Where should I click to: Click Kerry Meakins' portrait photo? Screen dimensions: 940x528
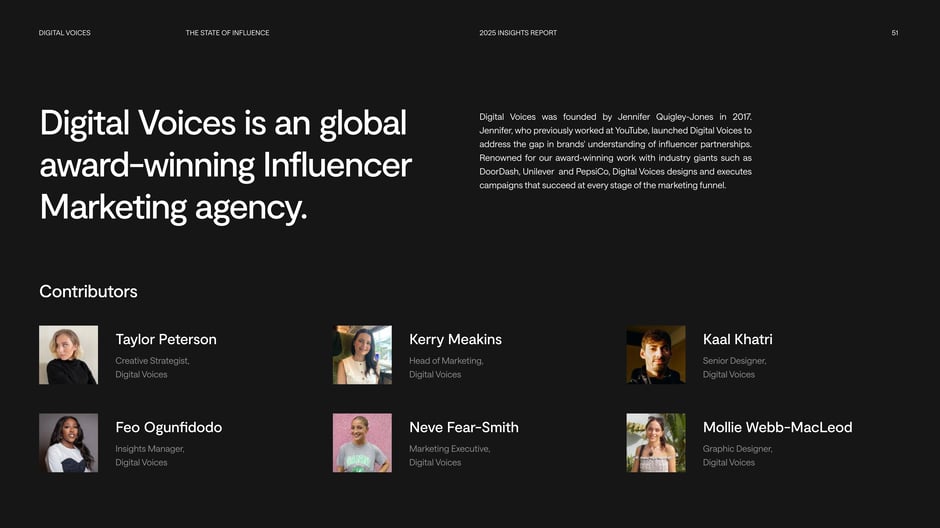362,355
